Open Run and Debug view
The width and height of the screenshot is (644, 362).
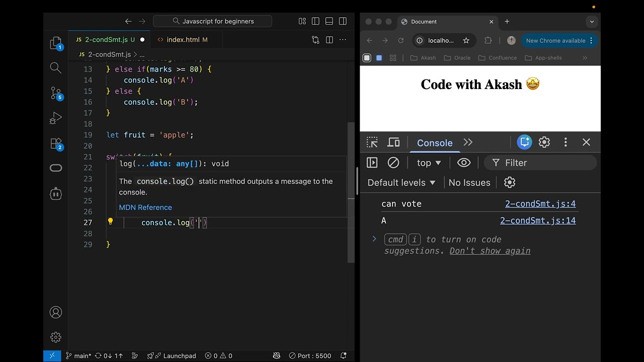(x=56, y=118)
